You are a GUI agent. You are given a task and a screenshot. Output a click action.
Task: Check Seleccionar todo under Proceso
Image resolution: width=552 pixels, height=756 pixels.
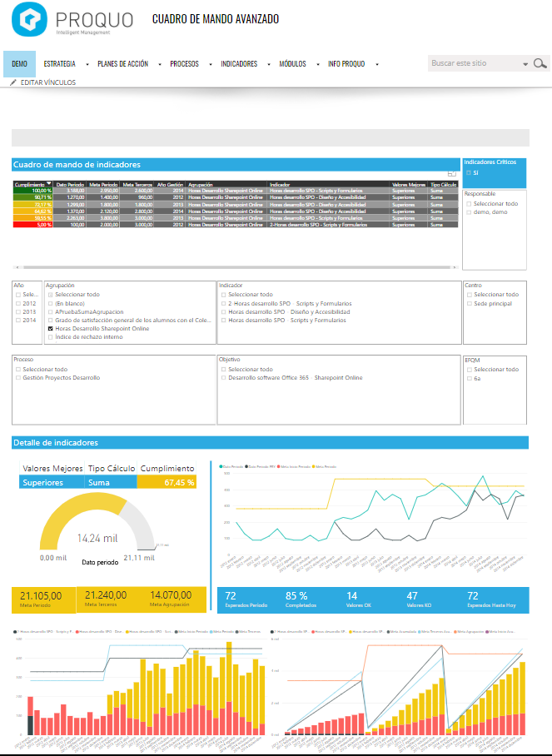point(18,370)
